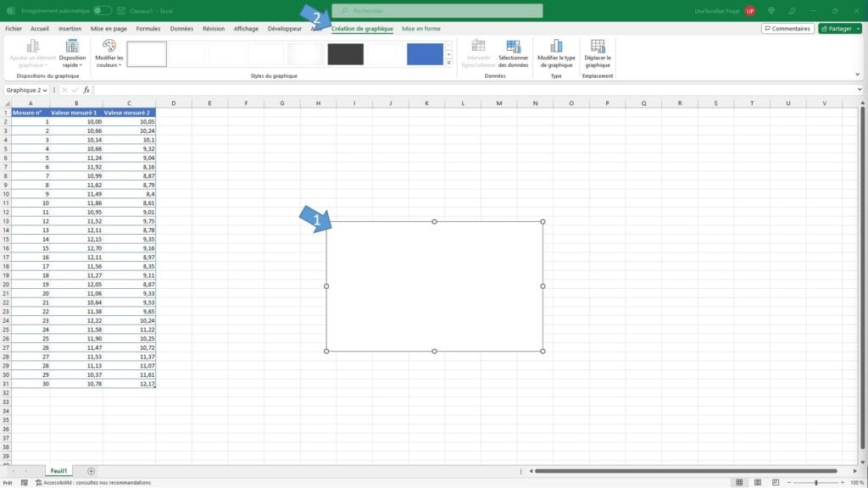
Task: Switch to the Insertion tab
Action: pos(70,28)
